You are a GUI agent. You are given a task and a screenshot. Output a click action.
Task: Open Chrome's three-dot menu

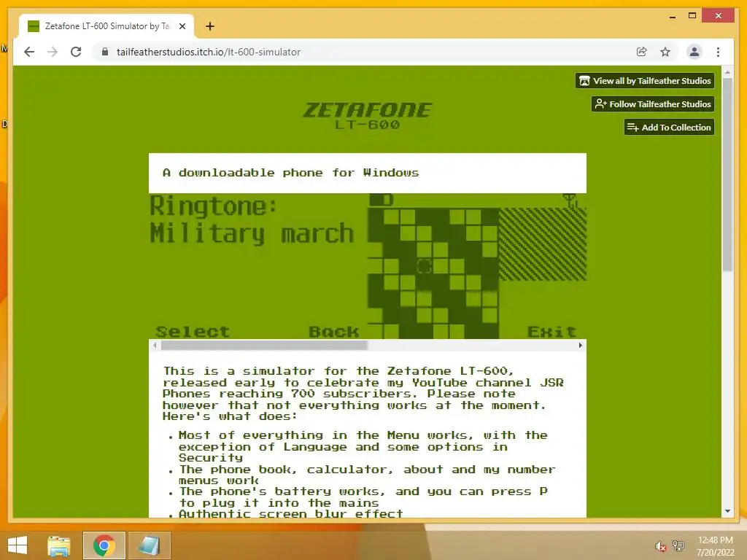pos(718,52)
